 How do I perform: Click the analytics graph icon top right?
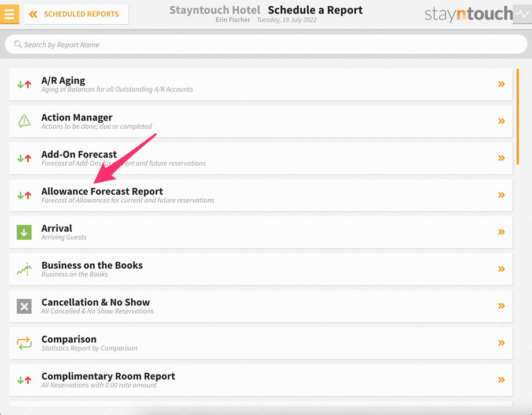(x=522, y=14)
